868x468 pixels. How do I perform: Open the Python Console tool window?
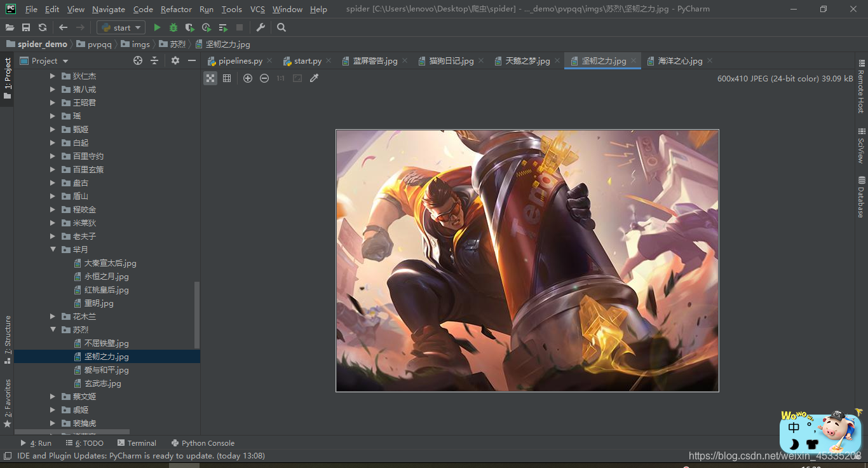point(203,443)
